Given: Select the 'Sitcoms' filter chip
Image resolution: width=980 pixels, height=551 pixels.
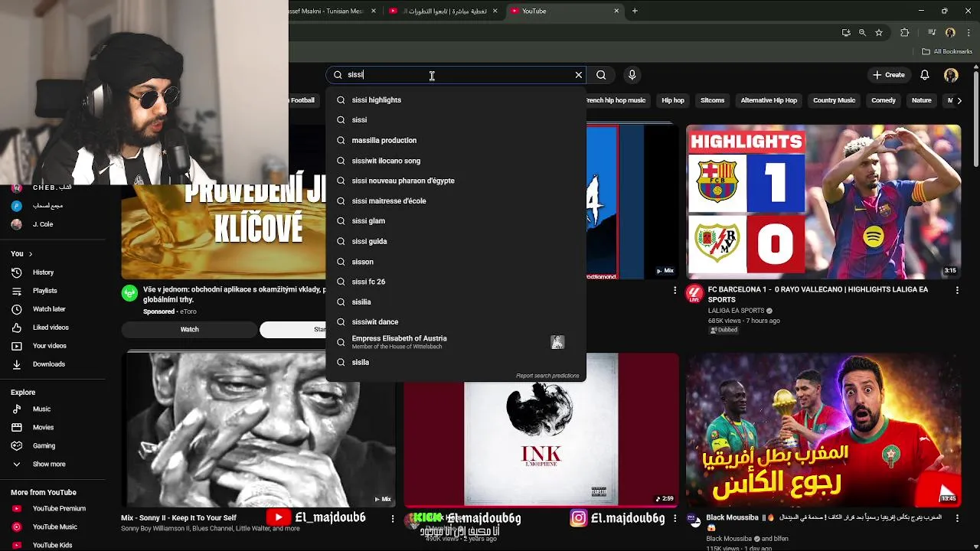Looking at the screenshot, I should (712, 100).
